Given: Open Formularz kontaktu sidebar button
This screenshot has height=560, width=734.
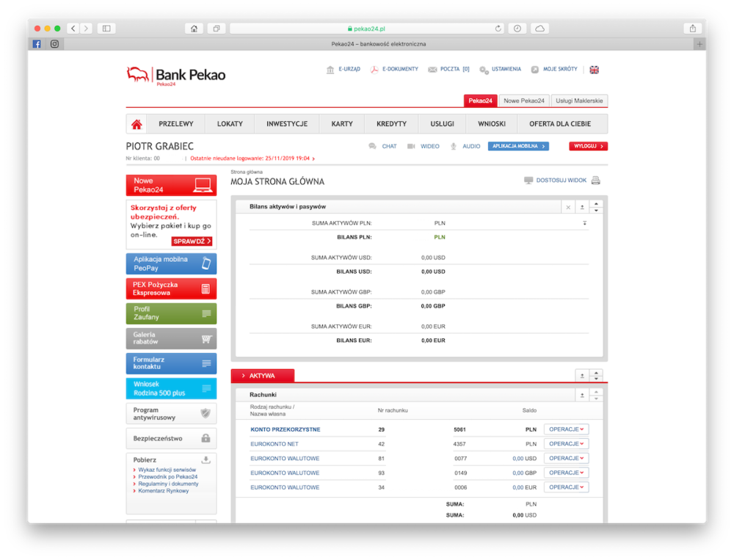Looking at the screenshot, I should 171,363.
